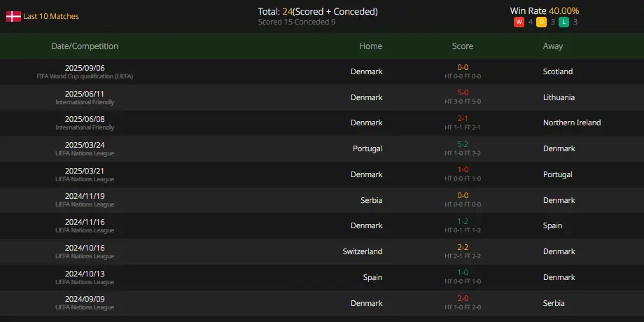Click Switzerland in the Home column

pyautogui.click(x=363, y=251)
